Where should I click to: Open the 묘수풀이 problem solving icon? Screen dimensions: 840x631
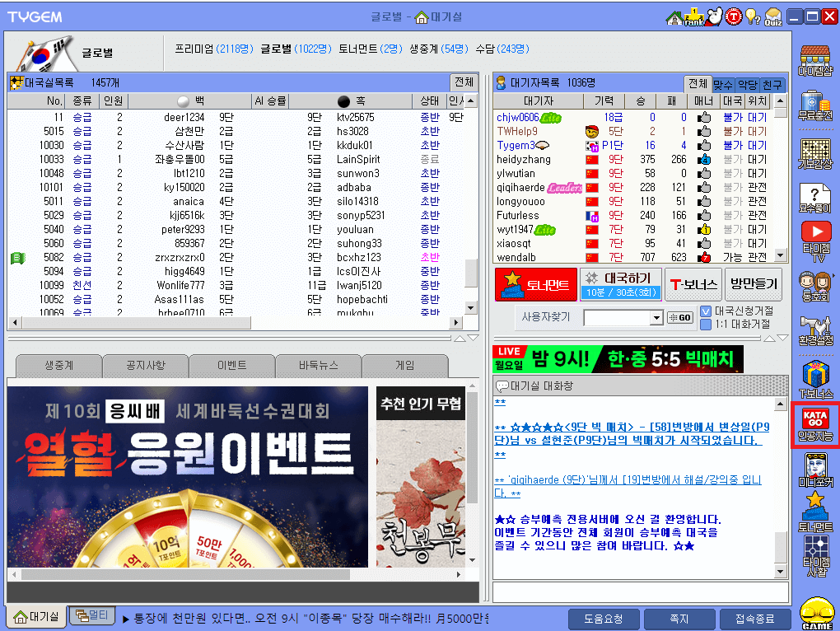pos(815,198)
